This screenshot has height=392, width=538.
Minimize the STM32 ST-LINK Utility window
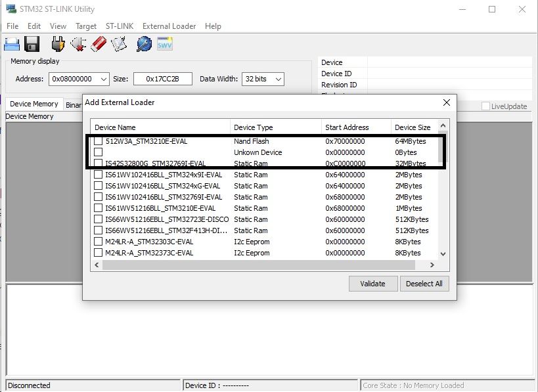click(x=462, y=9)
